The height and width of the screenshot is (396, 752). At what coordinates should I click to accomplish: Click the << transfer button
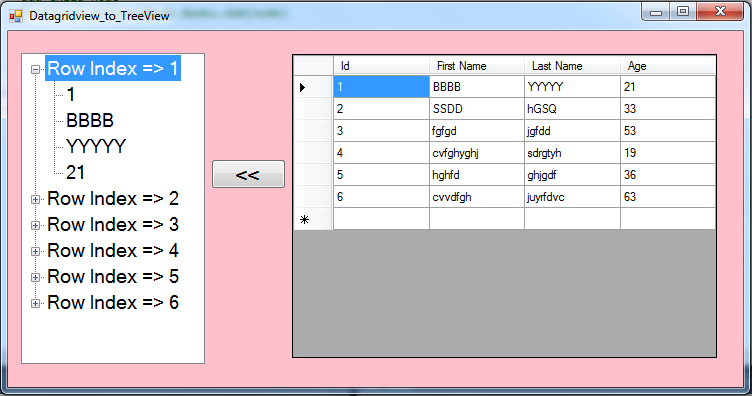point(248,174)
